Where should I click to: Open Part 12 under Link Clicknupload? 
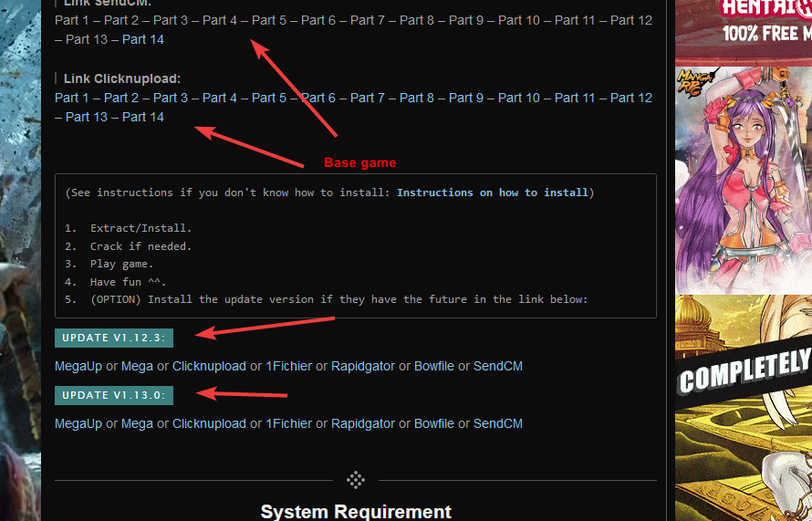tap(631, 98)
